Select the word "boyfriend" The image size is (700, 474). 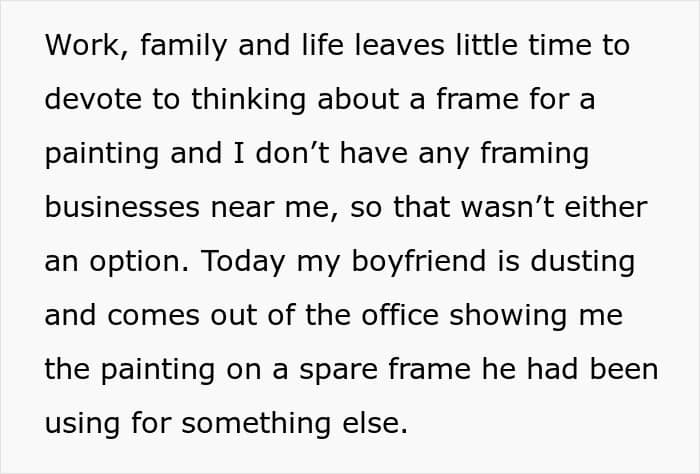[419, 262]
